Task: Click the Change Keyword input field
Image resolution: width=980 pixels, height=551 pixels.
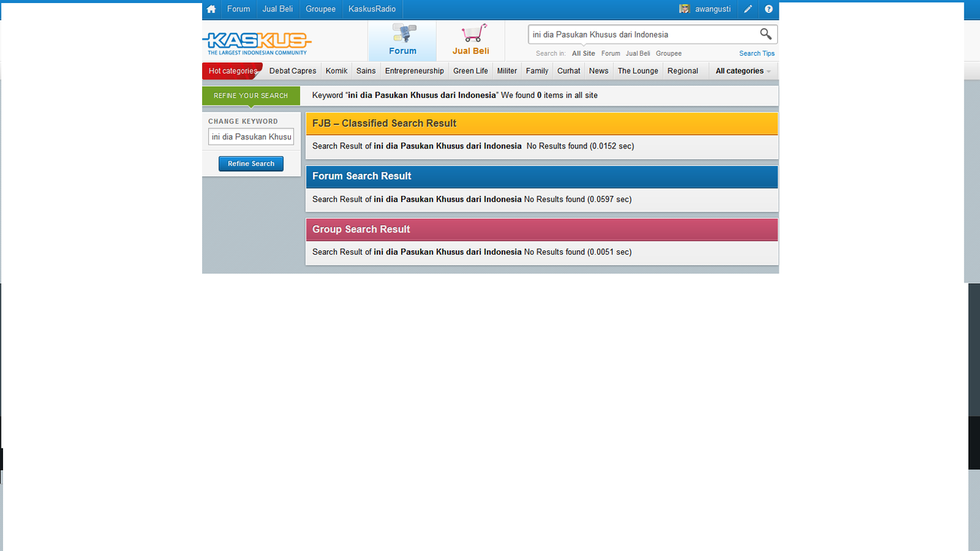Action: coord(251,137)
